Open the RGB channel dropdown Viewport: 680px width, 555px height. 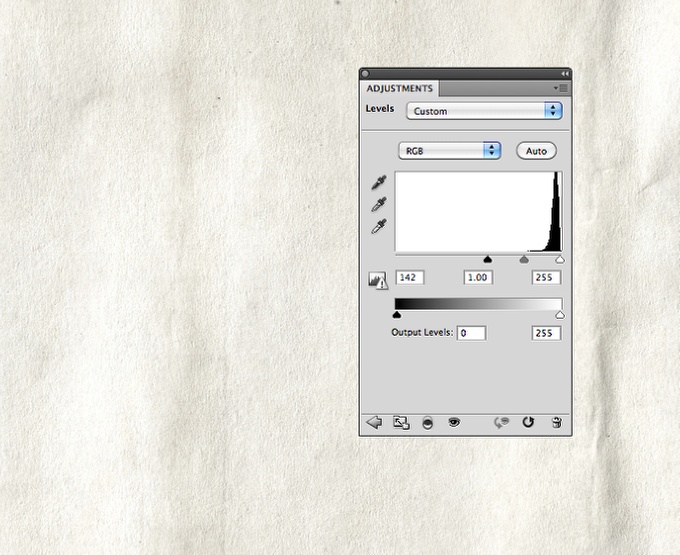[449, 151]
